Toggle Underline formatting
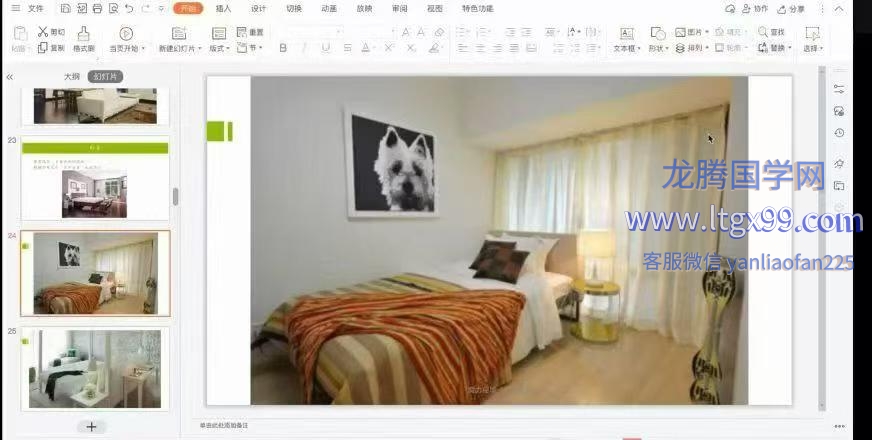The width and height of the screenshot is (872, 440). (x=324, y=47)
